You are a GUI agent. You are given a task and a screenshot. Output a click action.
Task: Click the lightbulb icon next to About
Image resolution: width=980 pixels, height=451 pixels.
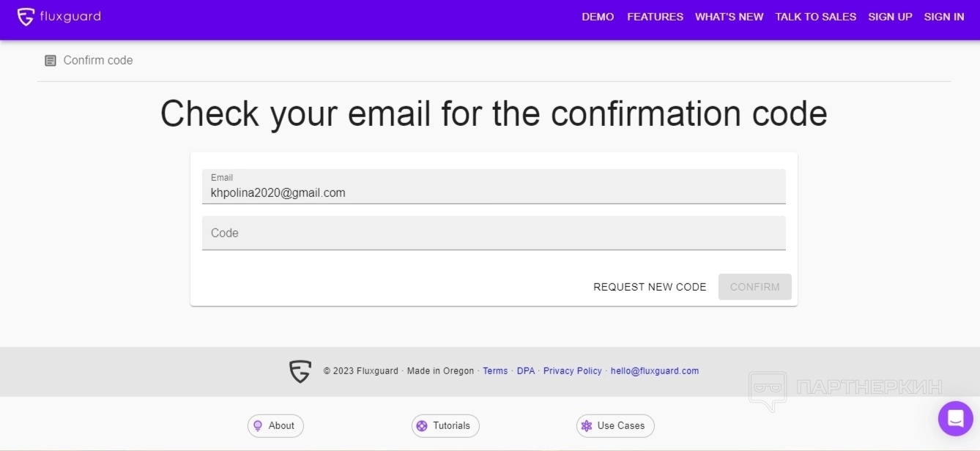[x=258, y=426]
